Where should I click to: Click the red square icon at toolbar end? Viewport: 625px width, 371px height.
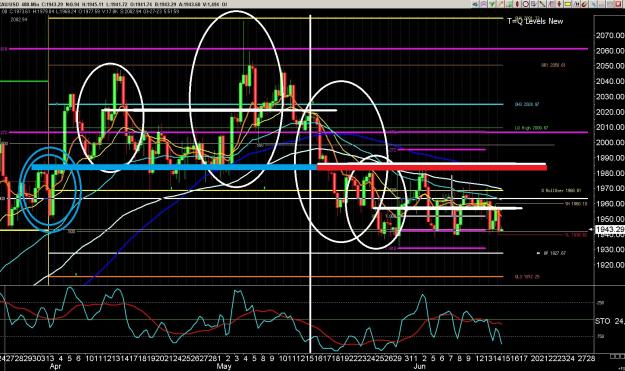point(619,4)
